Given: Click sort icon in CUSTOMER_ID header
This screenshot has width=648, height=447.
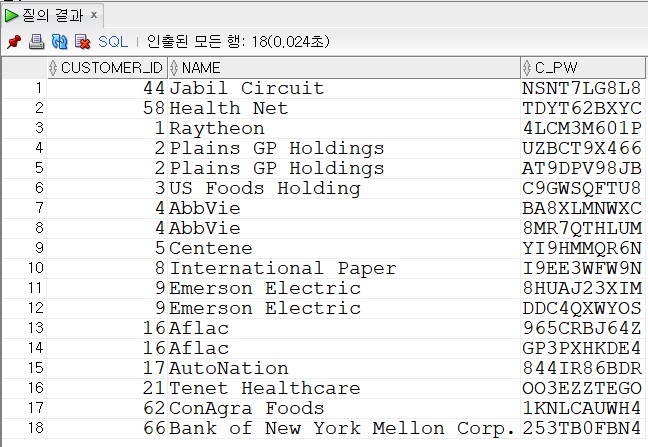Looking at the screenshot, I should point(53,68).
